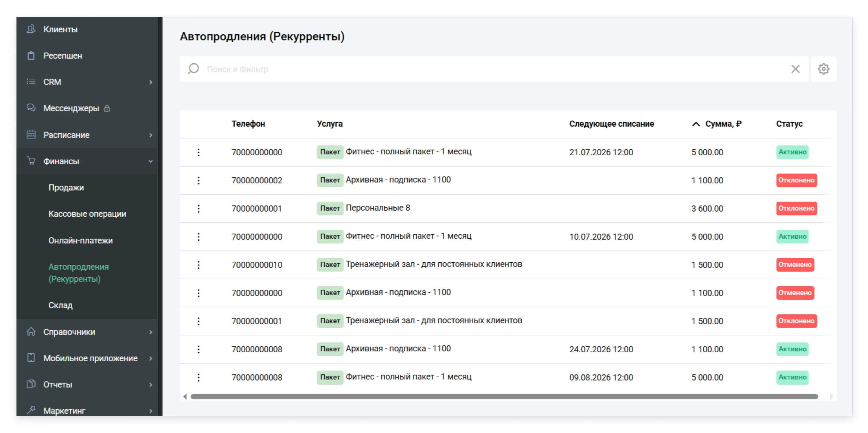Click the CRM list icon

[31, 82]
